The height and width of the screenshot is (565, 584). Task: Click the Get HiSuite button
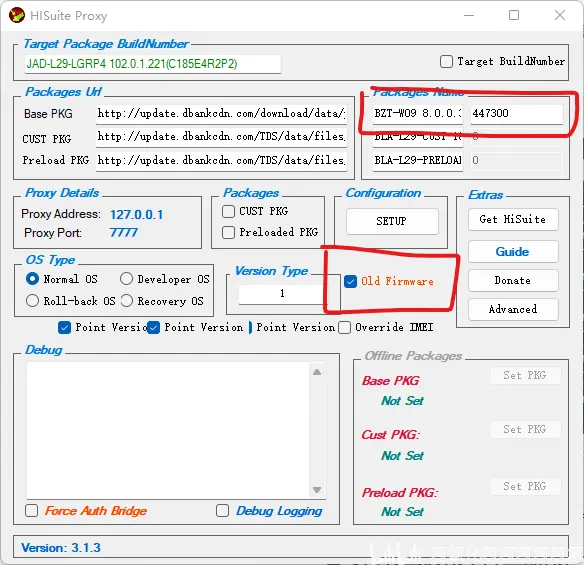(513, 220)
